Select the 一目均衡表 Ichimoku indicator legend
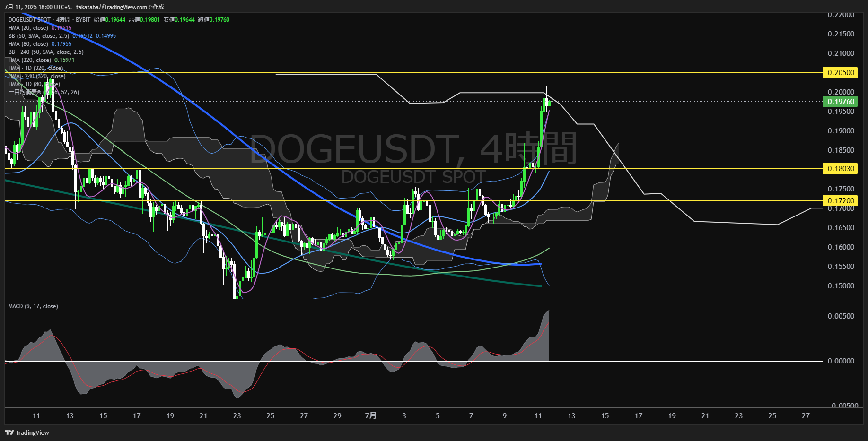Image resolution: width=868 pixels, height=441 pixels. 44,92
